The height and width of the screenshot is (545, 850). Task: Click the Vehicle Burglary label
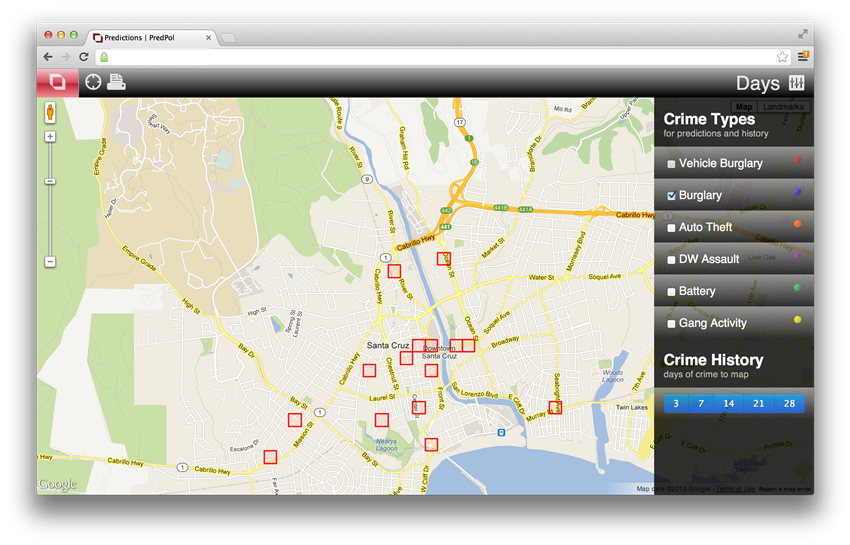pyautogui.click(x=720, y=163)
